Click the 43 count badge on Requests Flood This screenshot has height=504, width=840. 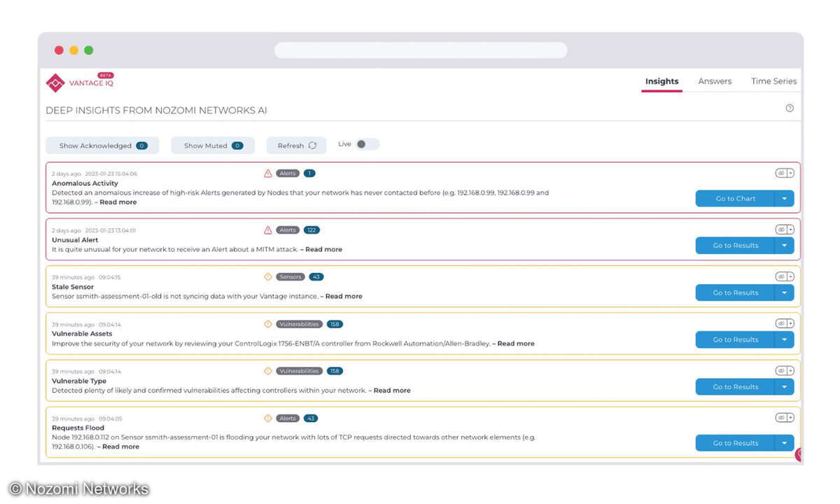[310, 418]
